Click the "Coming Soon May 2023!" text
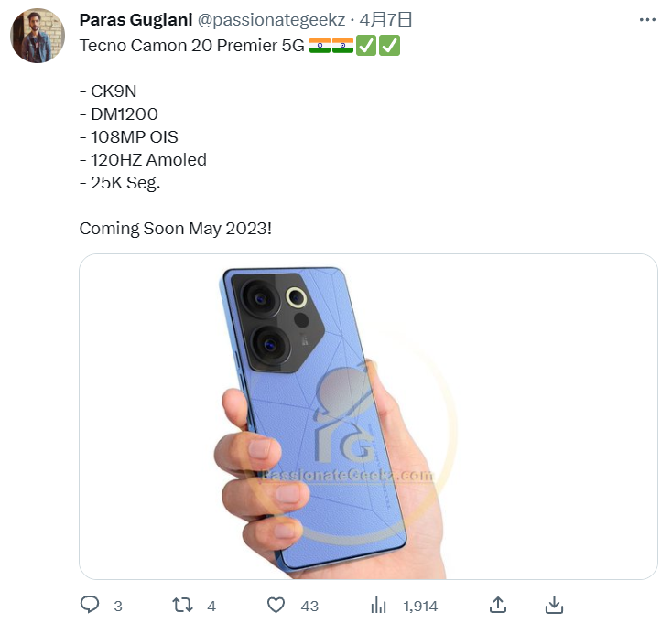672x623 pixels. [175, 228]
